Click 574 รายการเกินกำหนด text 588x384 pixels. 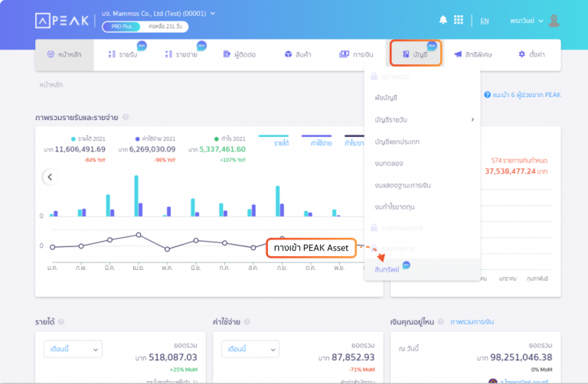point(519,161)
